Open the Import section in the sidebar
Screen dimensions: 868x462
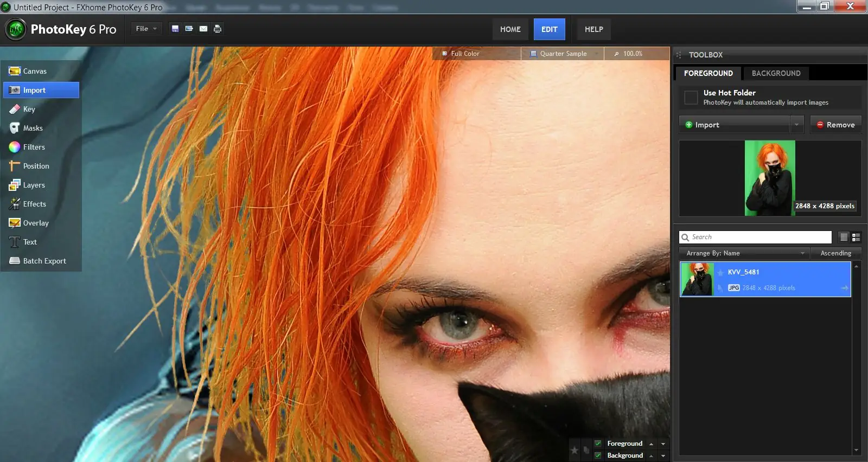click(41, 90)
